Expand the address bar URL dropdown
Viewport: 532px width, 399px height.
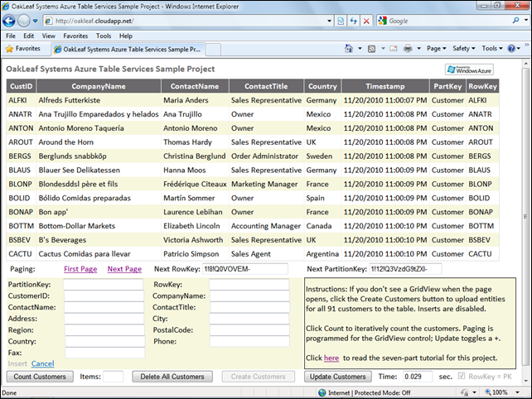pyautogui.click(x=329, y=21)
